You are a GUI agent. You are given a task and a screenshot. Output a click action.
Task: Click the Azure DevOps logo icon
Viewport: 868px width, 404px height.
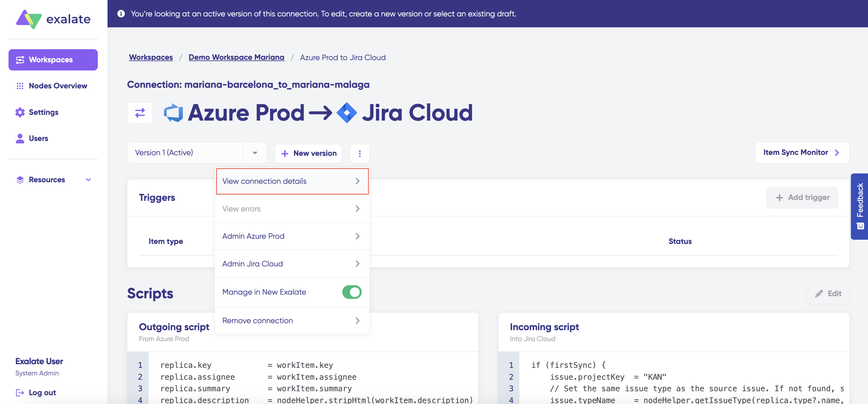pos(173,112)
